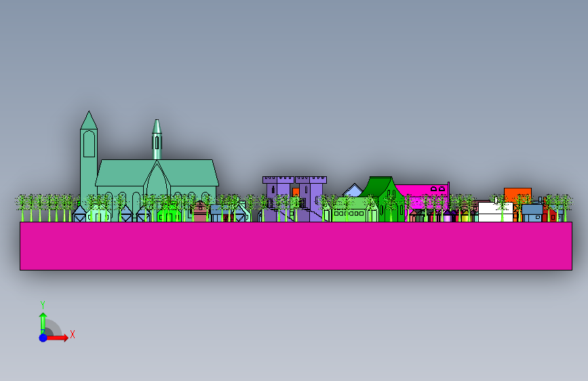Pick the light blue roof behind the green building

tap(353, 190)
